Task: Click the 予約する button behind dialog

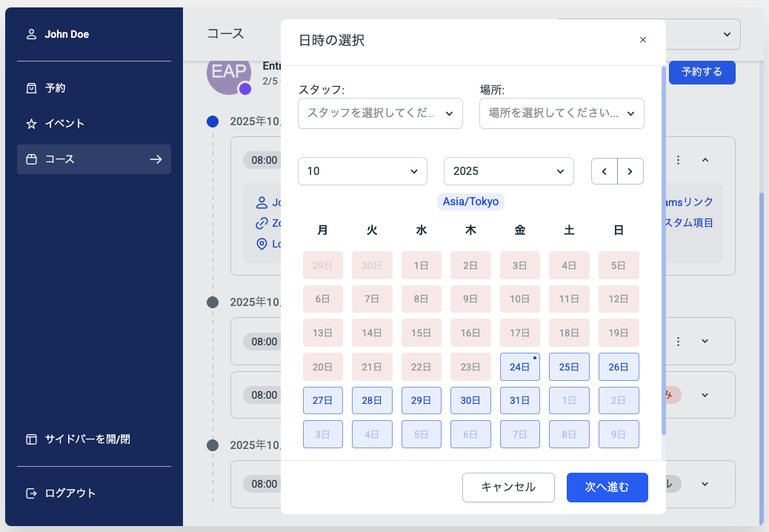Action: (702, 72)
